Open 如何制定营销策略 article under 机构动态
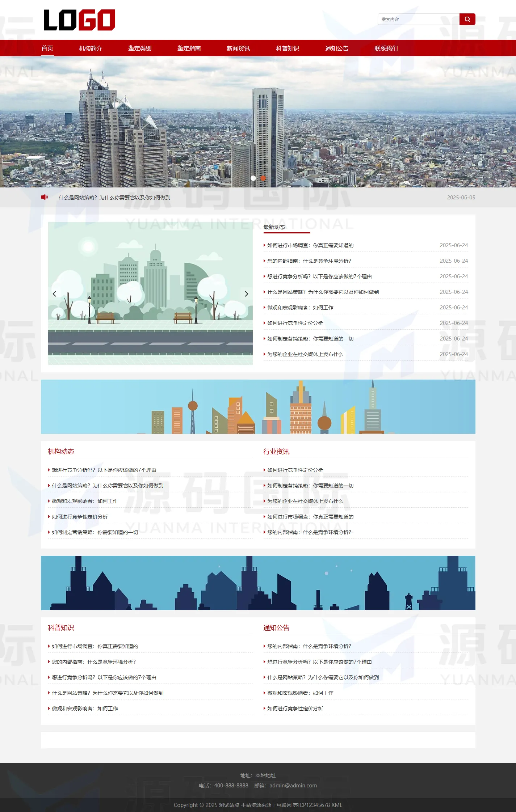The image size is (516, 812). (95, 532)
